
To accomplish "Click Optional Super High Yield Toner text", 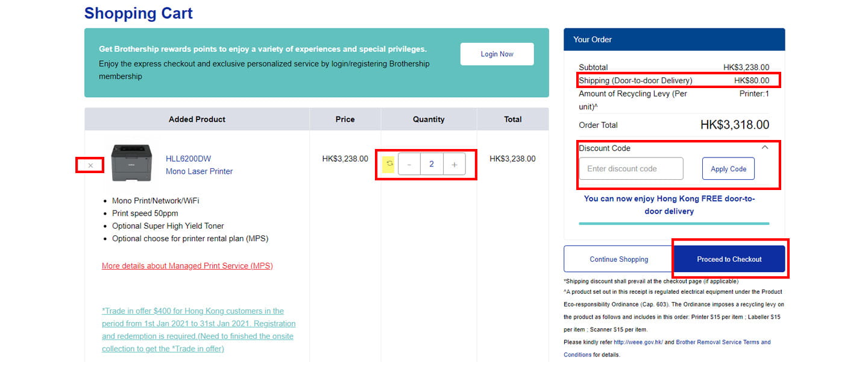I will (168, 226).
